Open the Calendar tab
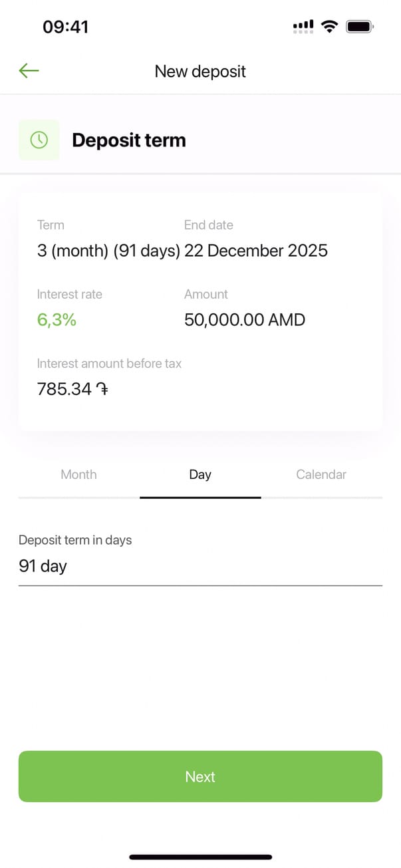This screenshot has width=401, height=868. [x=321, y=474]
